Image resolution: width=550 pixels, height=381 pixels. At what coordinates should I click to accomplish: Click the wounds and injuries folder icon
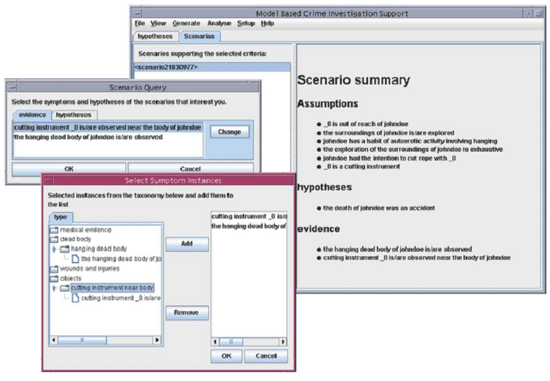pyautogui.click(x=54, y=269)
